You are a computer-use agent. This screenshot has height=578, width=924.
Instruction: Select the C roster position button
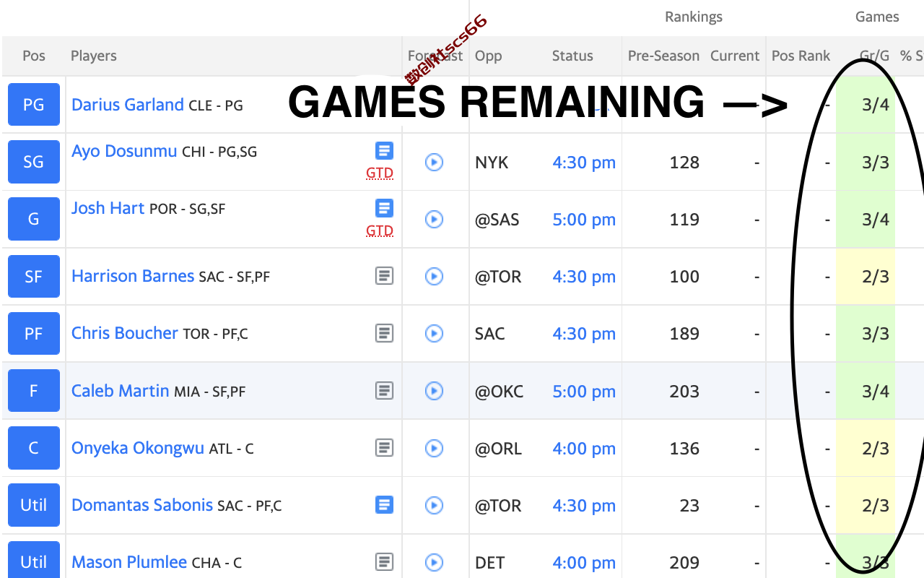pyautogui.click(x=34, y=448)
